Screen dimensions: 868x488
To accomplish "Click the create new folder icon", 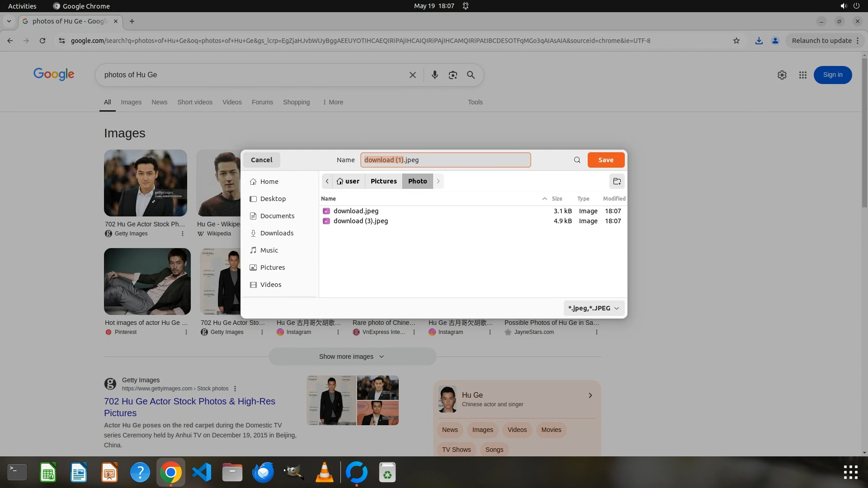I will coord(617,181).
